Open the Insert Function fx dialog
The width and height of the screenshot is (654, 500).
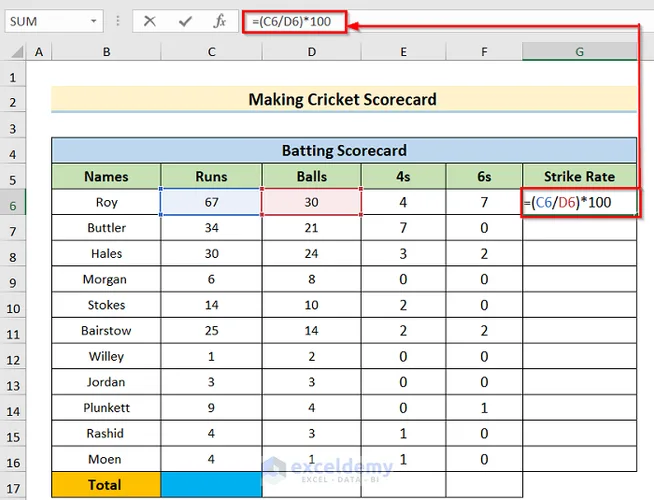pyautogui.click(x=219, y=21)
